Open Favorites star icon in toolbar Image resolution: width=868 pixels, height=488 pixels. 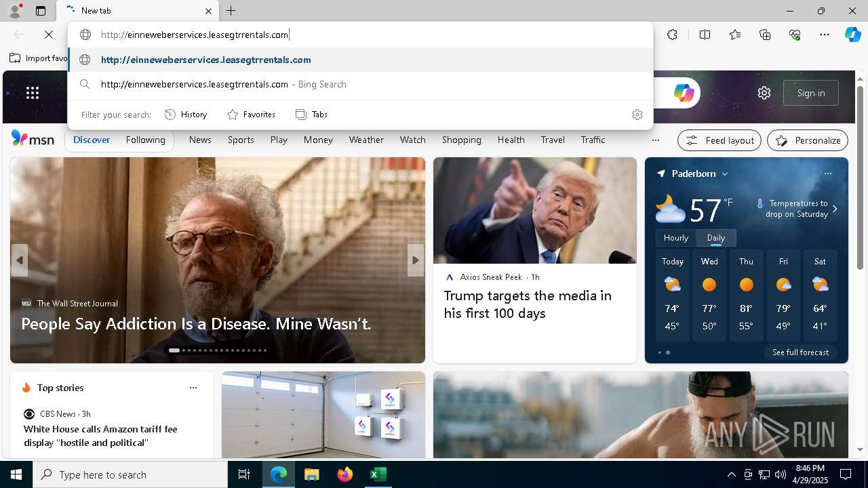pos(735,35)
